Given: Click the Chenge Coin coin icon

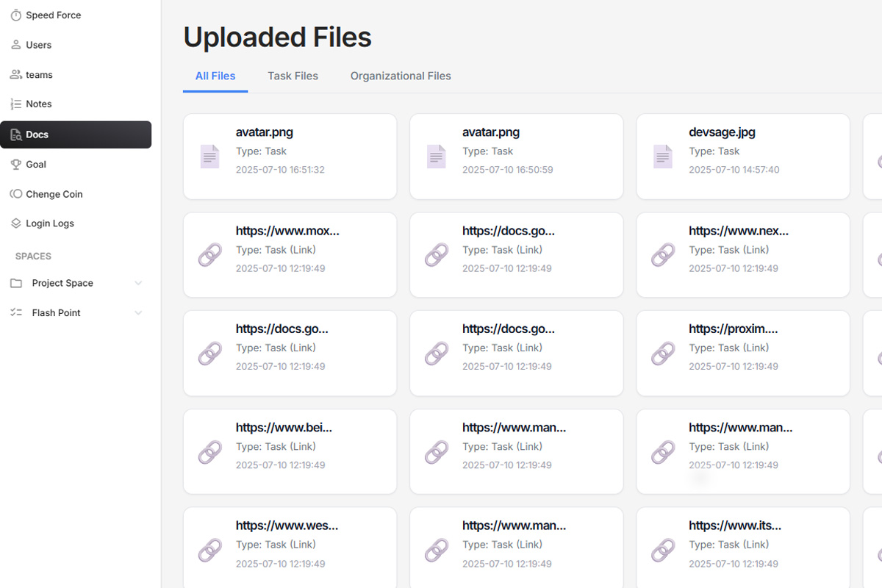Looking at the screenshot, I should tap(15, 194).
